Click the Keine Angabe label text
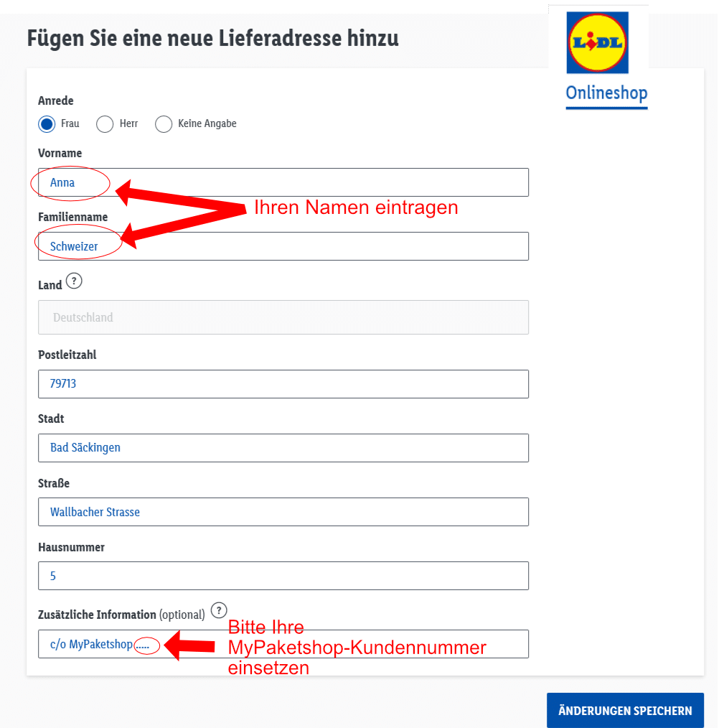Screen dimensions: 719x728 207,123
